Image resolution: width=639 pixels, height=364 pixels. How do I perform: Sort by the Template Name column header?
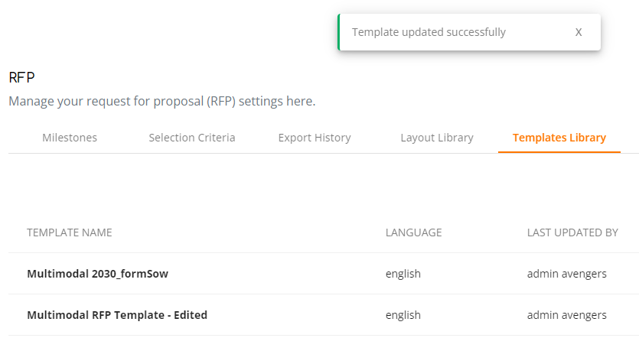(x=70, y=232)
